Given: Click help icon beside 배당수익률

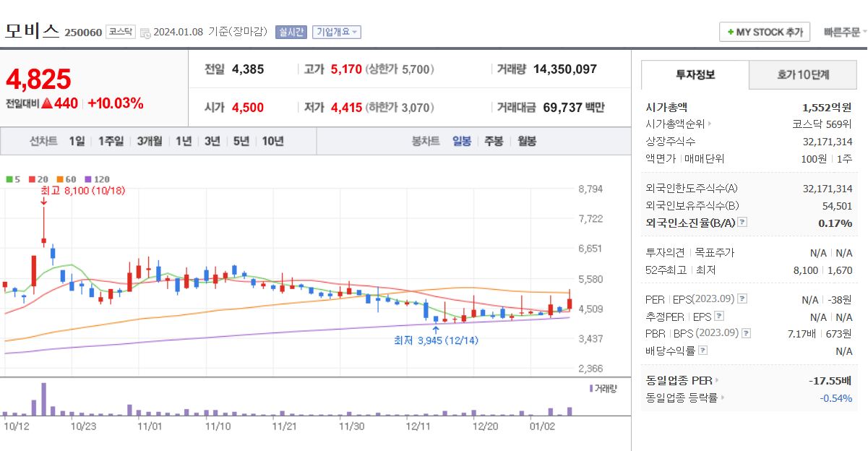Looking at the screenshot, I should click(703, 351).
